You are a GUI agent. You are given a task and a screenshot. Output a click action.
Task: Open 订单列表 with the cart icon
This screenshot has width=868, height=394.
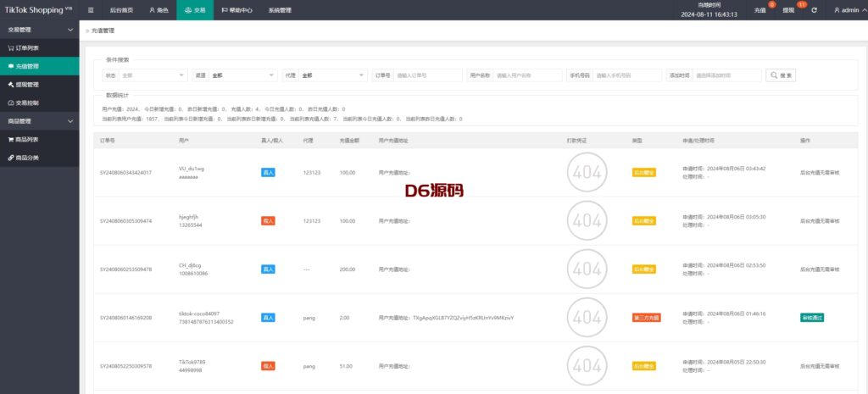(x=39, y=47)
